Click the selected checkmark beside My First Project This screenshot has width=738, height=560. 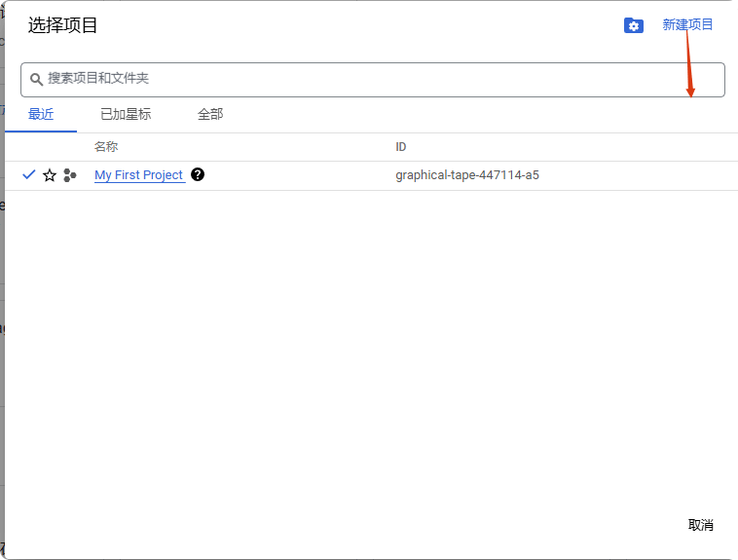coord(28,174)
